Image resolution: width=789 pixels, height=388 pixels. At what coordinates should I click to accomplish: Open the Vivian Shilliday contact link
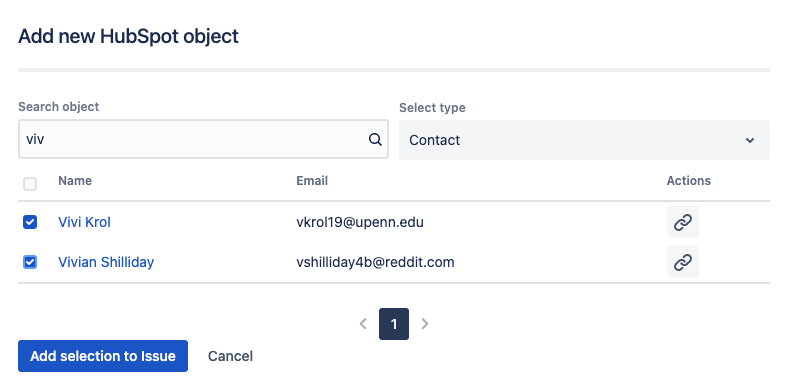pyautogui.click(x=106, y=262)
